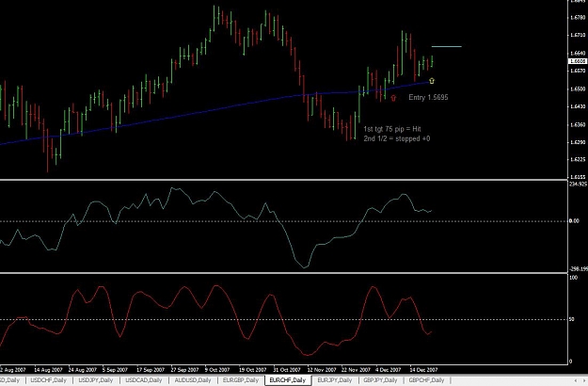The width and height of the screenshot is (588, 386).
Task: Click the highlighted current price label 1.6608
Action: 578,61
